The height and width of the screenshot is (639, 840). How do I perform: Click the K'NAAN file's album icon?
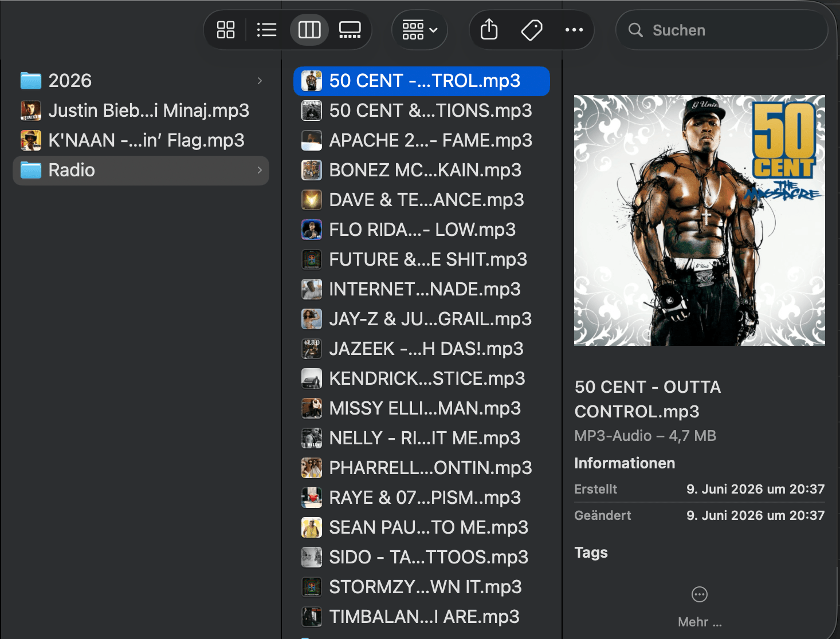tap(31, 140)
